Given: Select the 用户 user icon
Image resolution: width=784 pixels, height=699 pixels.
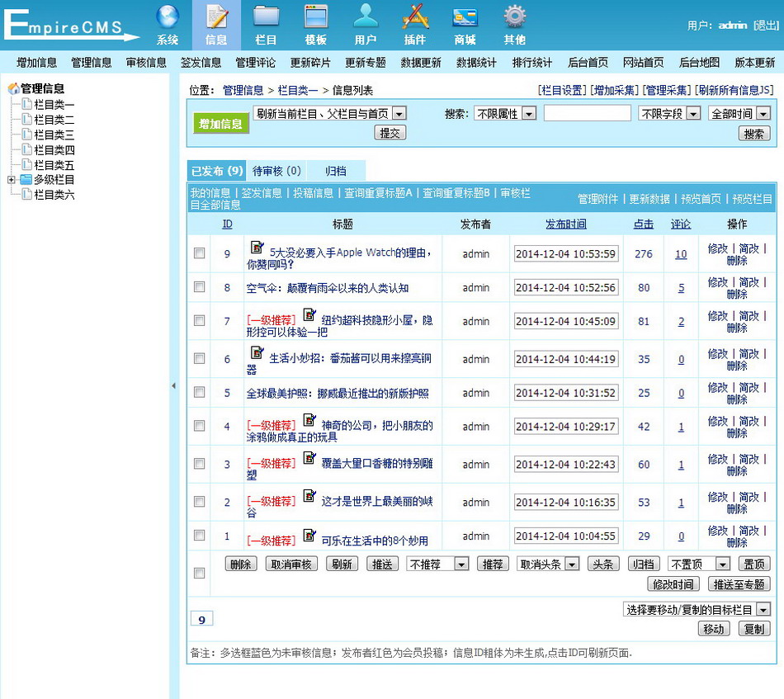Looking at the screenshot, I should [x=366, y=18].
